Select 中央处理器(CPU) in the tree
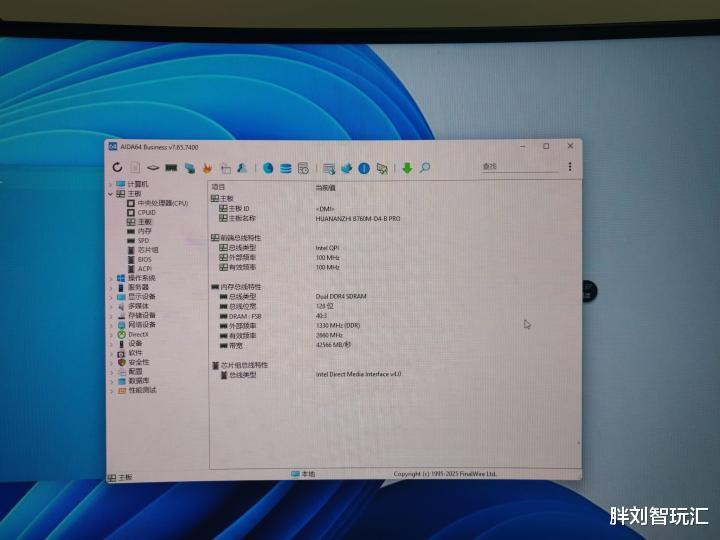720x540 pixels. 163,203
